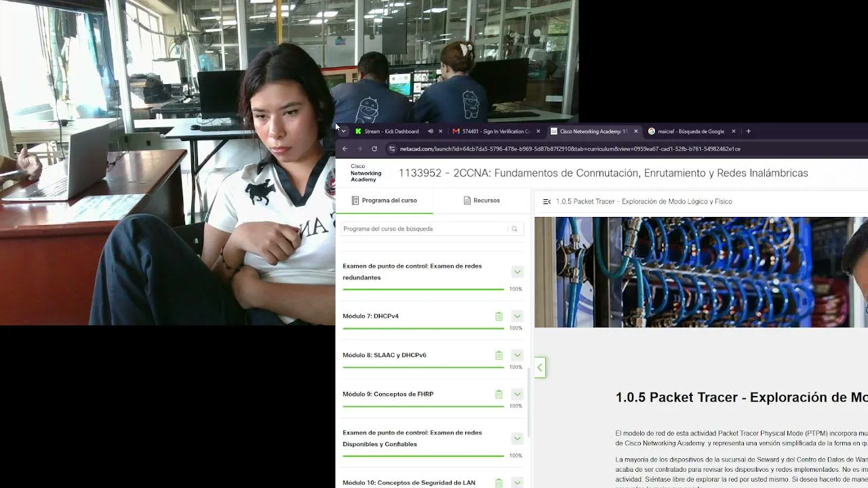Click the Módulo 9 progress bar
868x488 pixels.
tap(423, 406)
